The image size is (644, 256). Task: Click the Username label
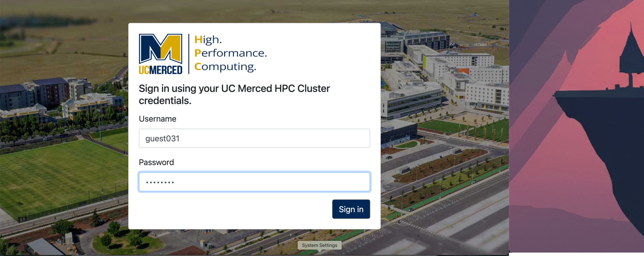158,119
